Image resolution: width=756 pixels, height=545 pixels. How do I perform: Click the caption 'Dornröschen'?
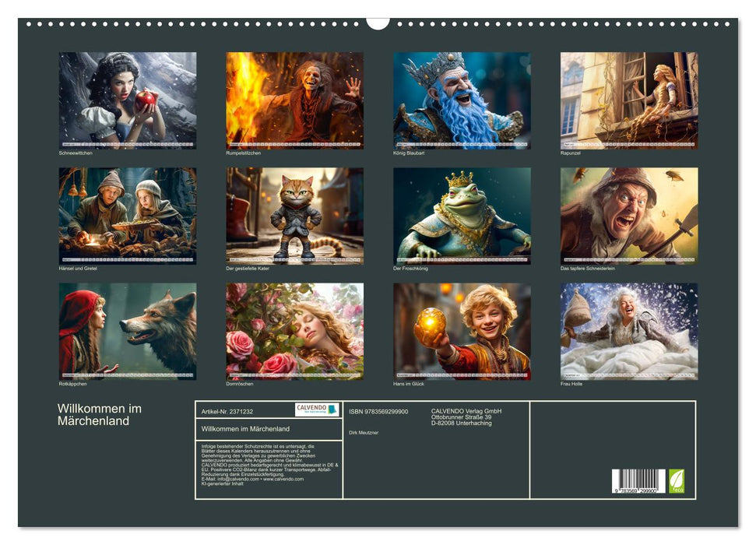pyautogui.click(x=240, y=384)
